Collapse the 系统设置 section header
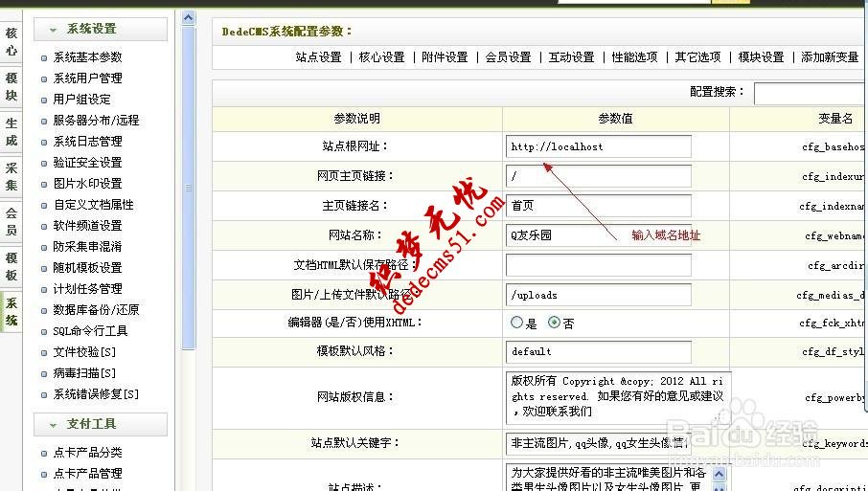 101,30
